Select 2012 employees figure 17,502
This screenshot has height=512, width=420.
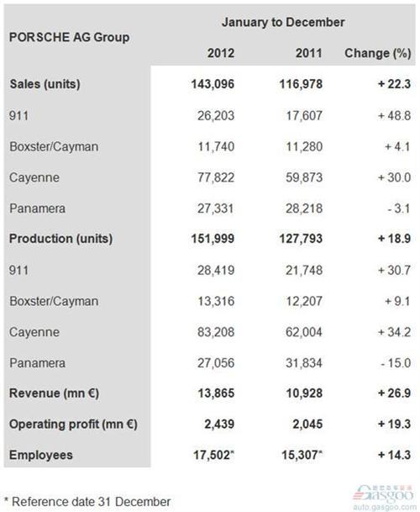(x=213, y=455)
